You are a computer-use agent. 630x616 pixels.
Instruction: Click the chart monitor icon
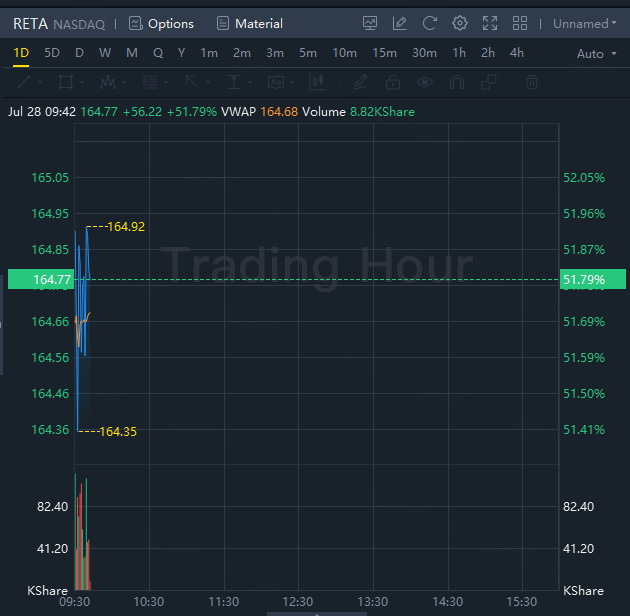(x=371, y=23)
